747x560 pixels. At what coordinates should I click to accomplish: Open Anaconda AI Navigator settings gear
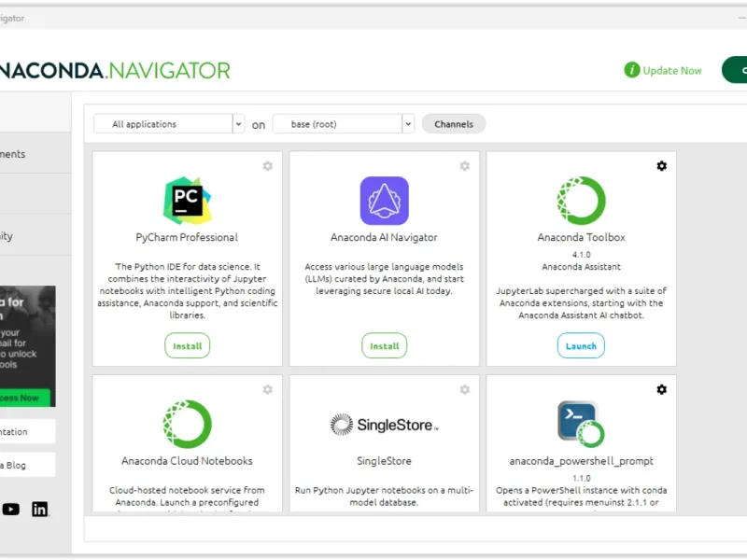click(464, 166)
